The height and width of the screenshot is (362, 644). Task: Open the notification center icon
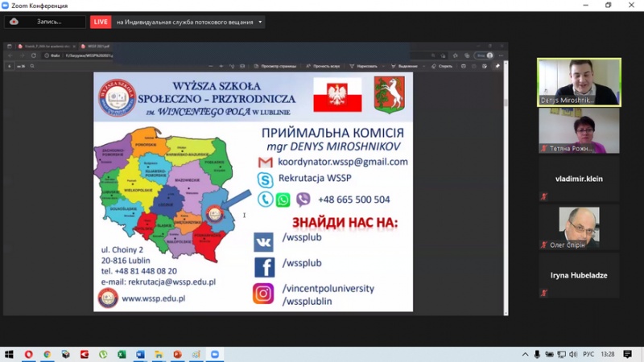[627, 354]
